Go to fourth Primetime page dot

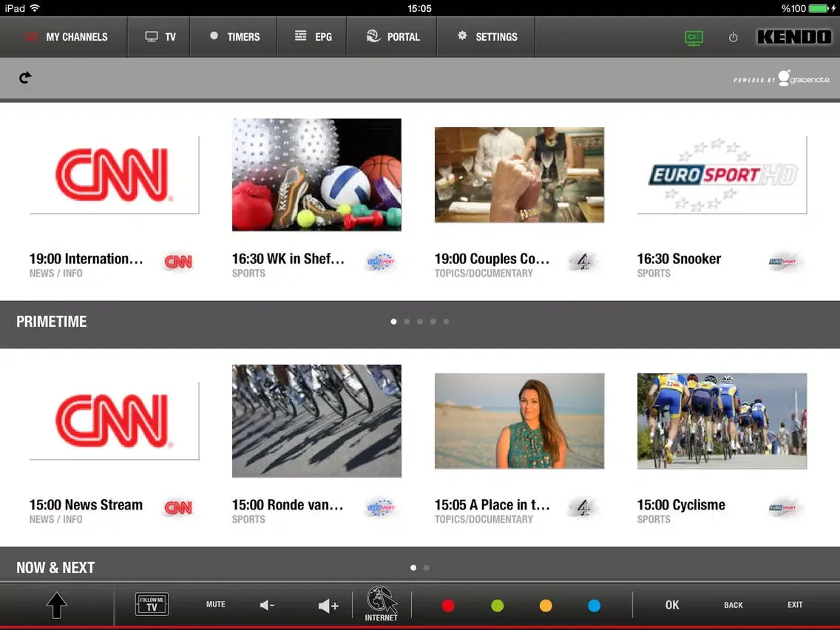(433, 322)
